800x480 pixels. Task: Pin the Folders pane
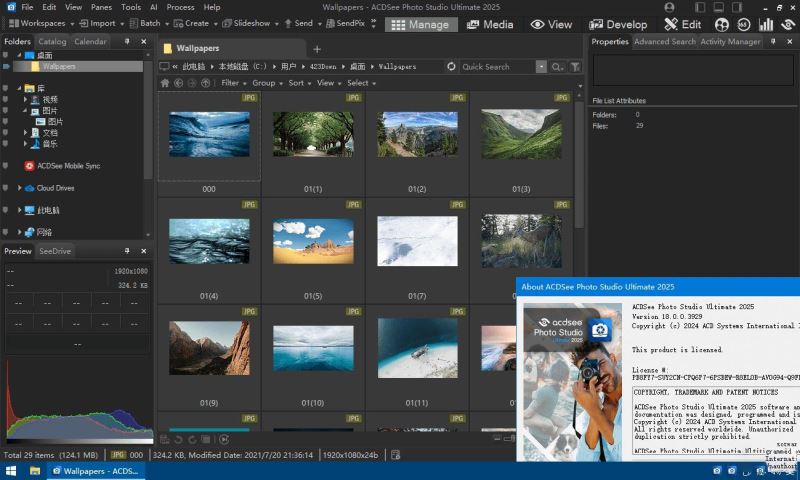point(127,41)
